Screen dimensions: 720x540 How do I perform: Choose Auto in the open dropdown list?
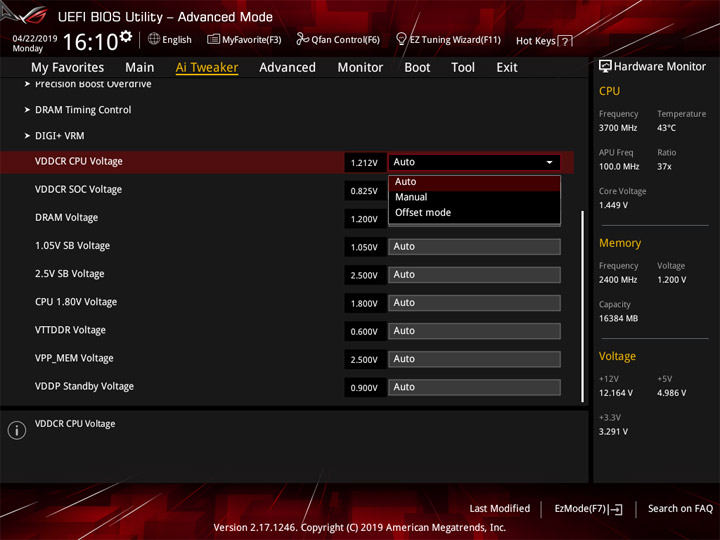[474, 182]
